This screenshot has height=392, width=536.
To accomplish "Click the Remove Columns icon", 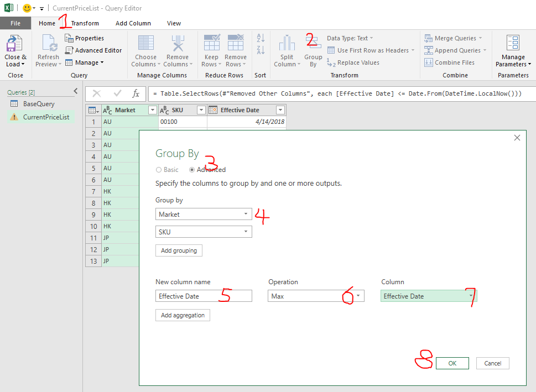I will [x=178, y=44].
